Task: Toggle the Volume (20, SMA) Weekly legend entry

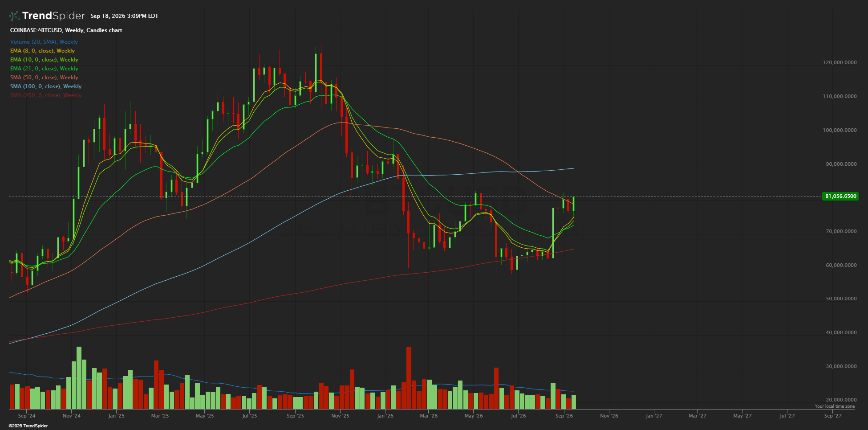Action: (44, 42)
